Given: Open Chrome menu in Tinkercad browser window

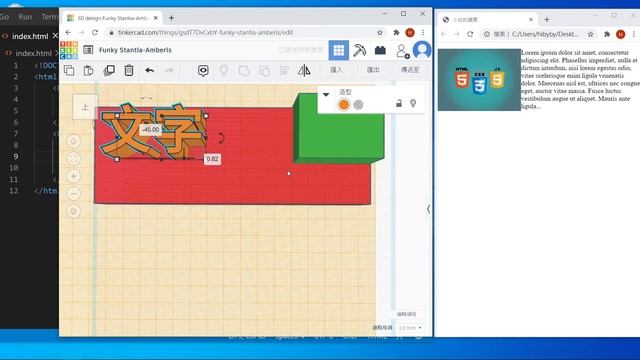Looking at the screenshot, I should 423,32.
